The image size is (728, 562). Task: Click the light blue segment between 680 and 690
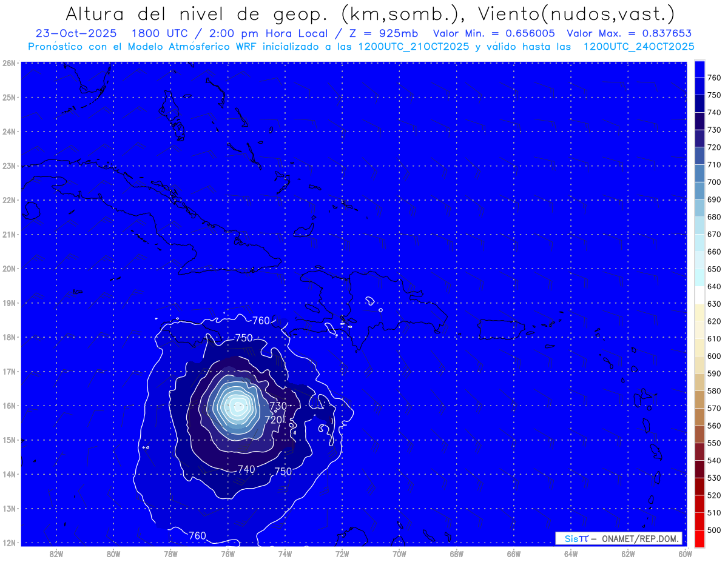click(699, 208)
